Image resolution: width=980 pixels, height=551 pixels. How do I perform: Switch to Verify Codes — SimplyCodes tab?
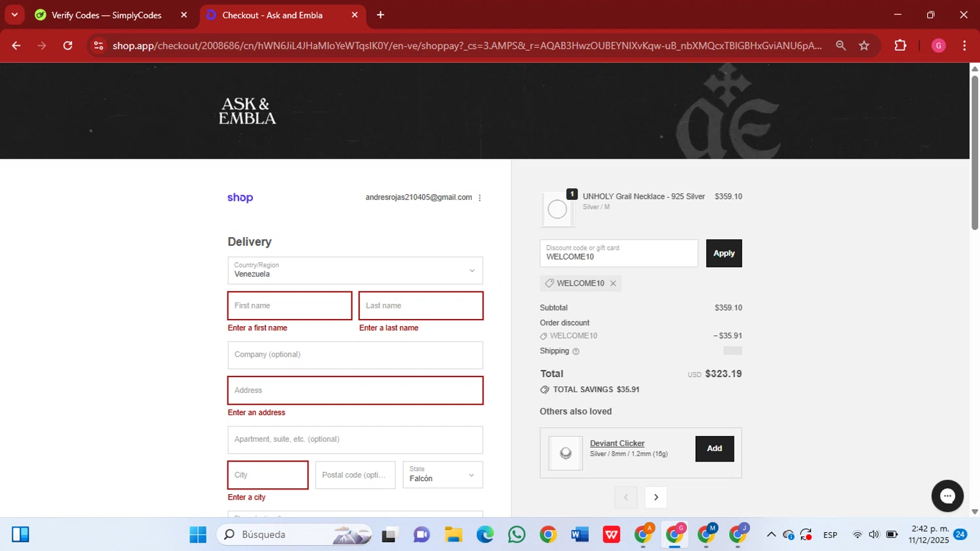(106, 15)
